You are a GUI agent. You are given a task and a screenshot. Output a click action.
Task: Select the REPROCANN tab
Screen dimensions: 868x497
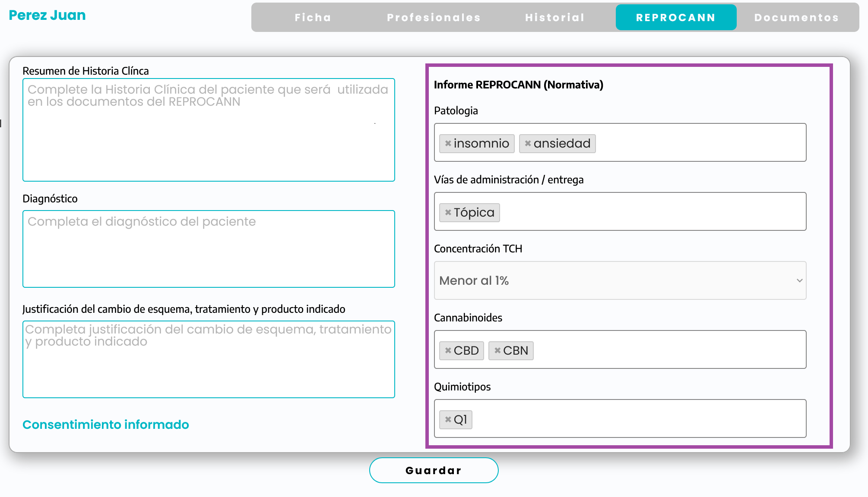click(x=676, y=17)
